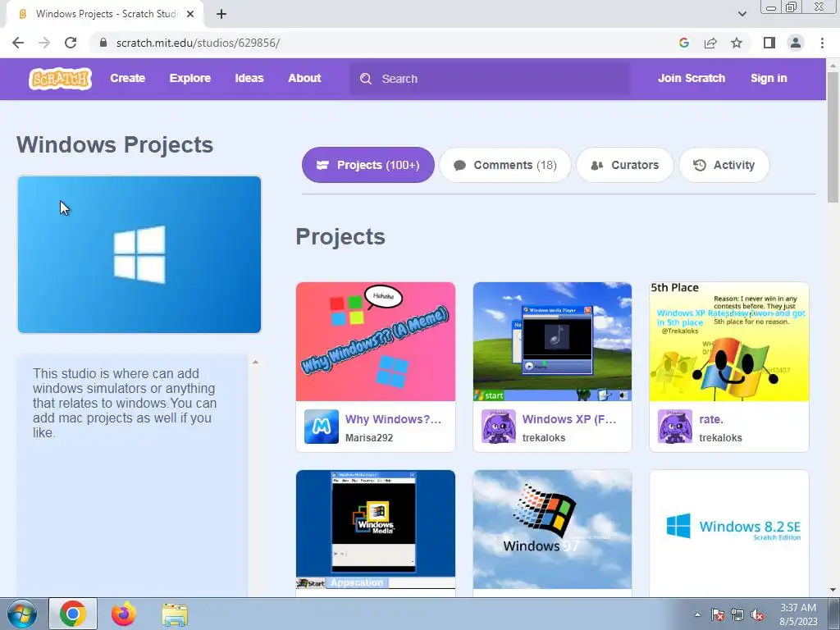Image resolution: width=840 pixels, height=630 pixels.
Task: Open Marisa292's profile link
Action: coord(369,438)
